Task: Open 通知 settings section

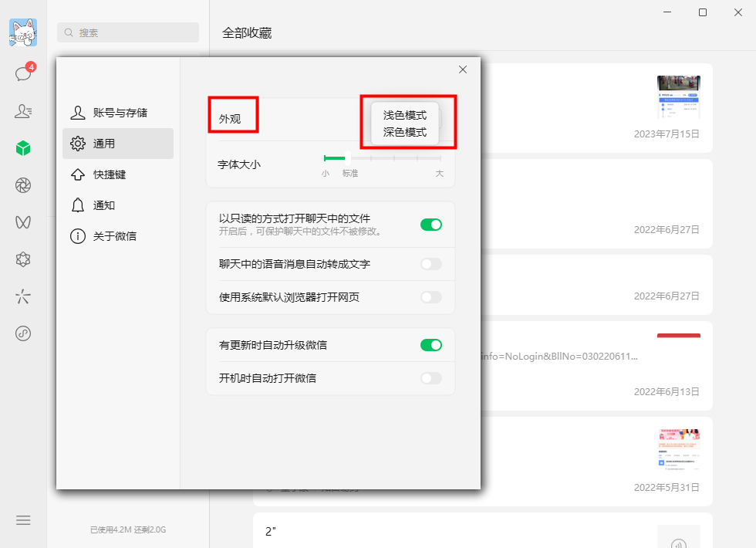Action: pos(118,205)
